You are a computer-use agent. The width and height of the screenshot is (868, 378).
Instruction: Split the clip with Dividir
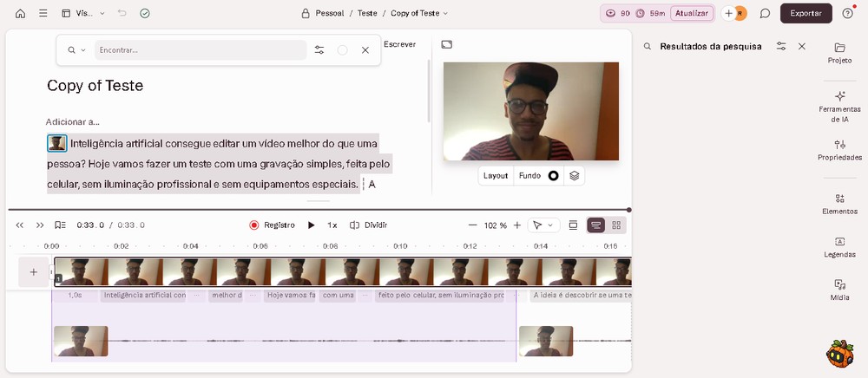click(369, 225)
